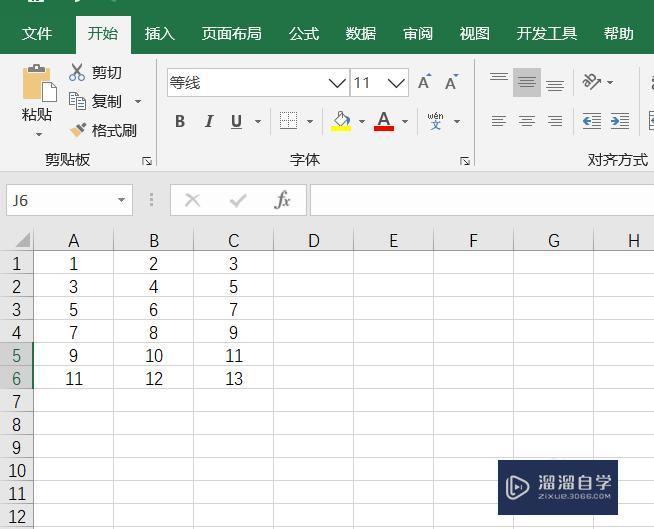
Task: Switch to the 开始 Home tab
Action: [103, 33]
